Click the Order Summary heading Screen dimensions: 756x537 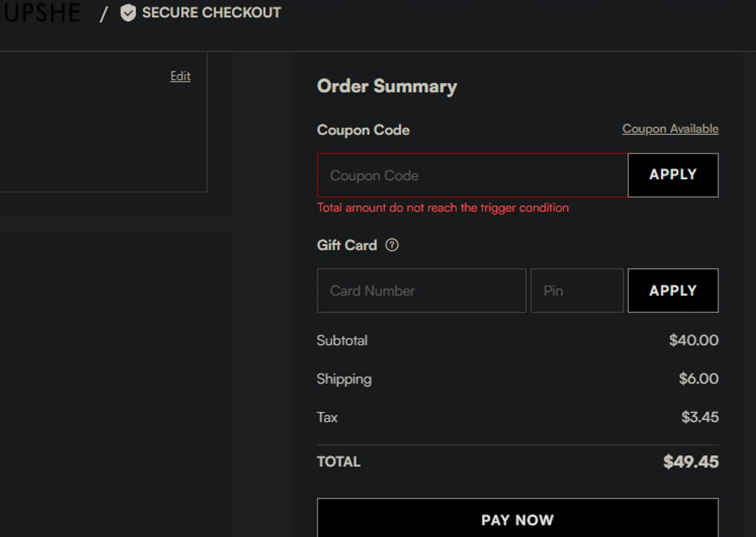(387, 86)
